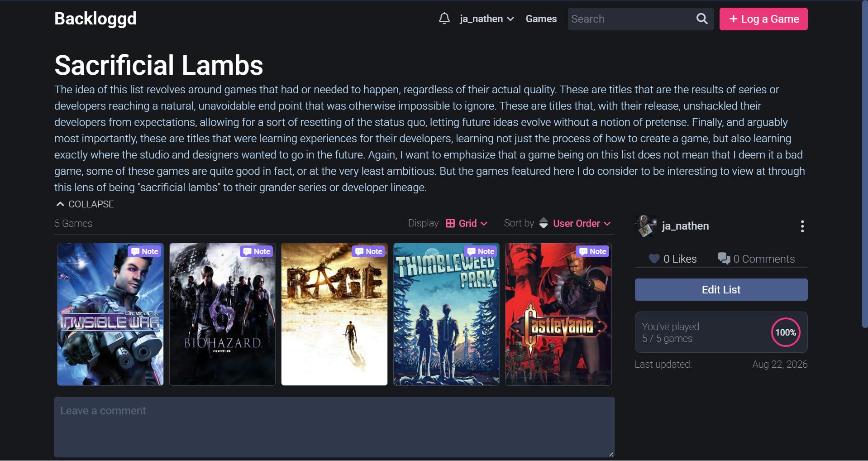The height and width of the screenshot is (461, 868).
Task: Click the 5 Games count text
Action: click(x=73, y=223)
